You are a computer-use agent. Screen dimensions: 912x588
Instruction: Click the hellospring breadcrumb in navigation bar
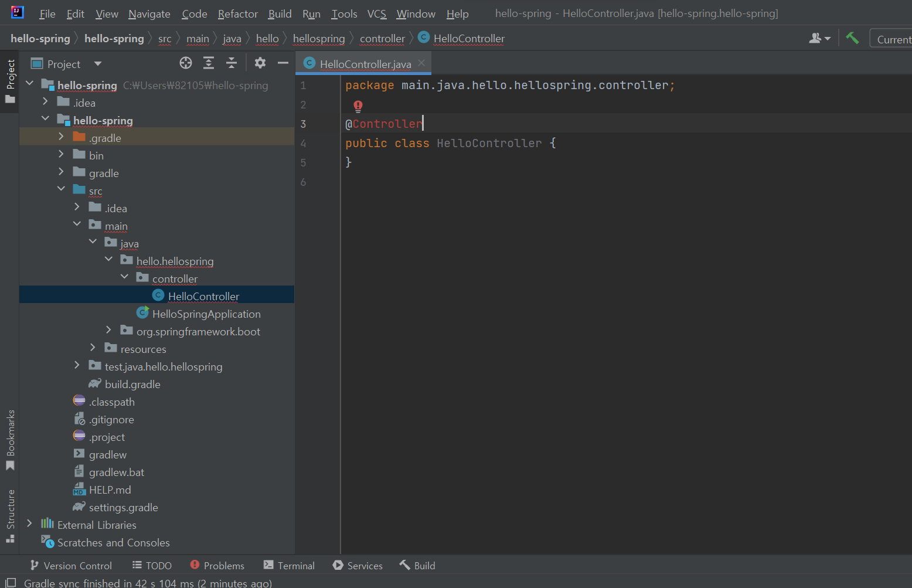319,39
